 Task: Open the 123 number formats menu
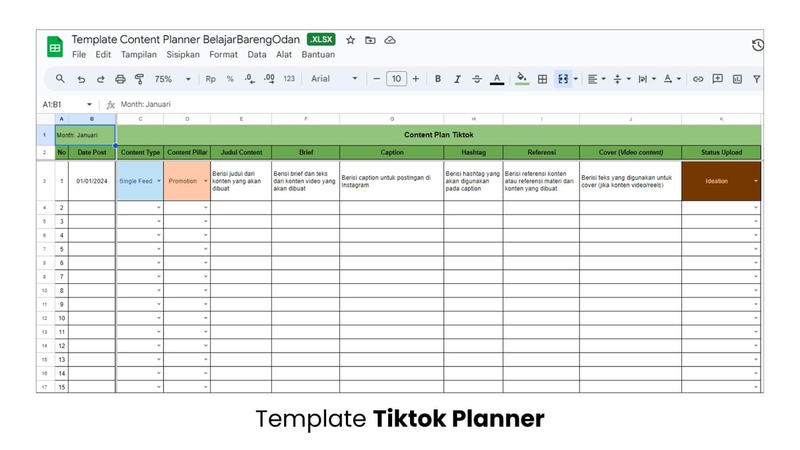289,79
